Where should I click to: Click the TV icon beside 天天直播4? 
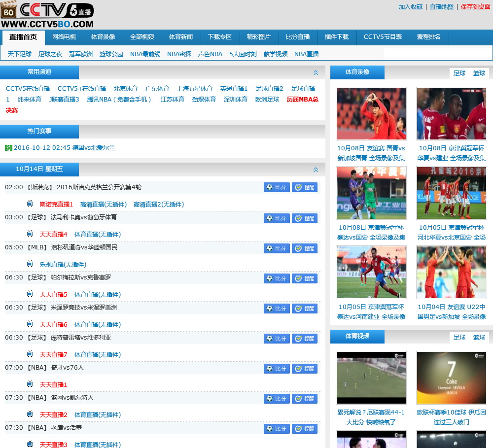30,234
